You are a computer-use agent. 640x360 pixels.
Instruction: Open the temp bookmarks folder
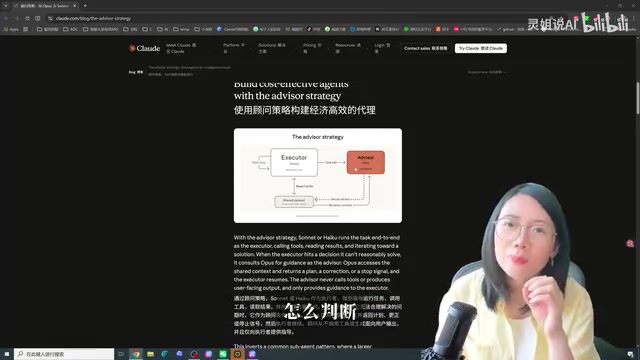coord(181,29)
